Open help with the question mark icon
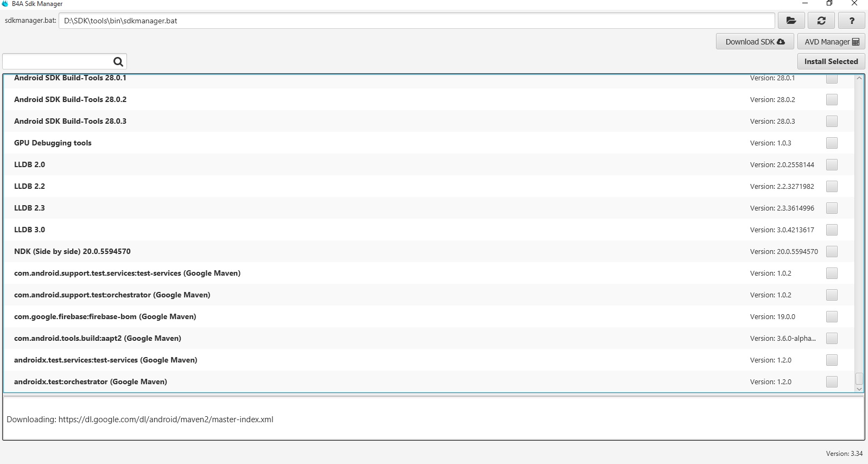The width and height of the screenshot is (868, 464). (x=852, y=21)
